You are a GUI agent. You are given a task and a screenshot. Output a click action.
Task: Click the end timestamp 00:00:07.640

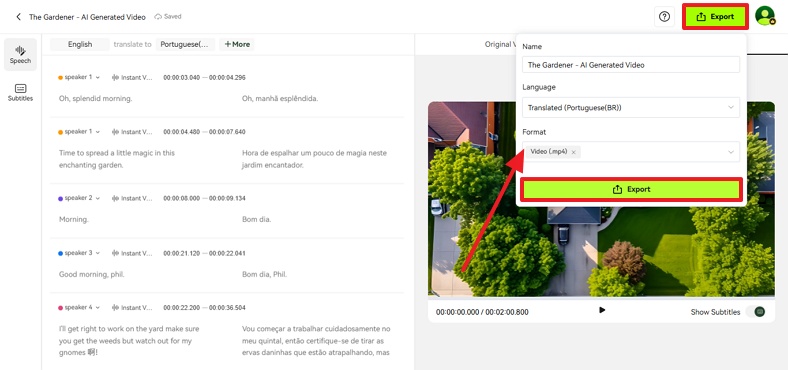click(x=227, y=132)
